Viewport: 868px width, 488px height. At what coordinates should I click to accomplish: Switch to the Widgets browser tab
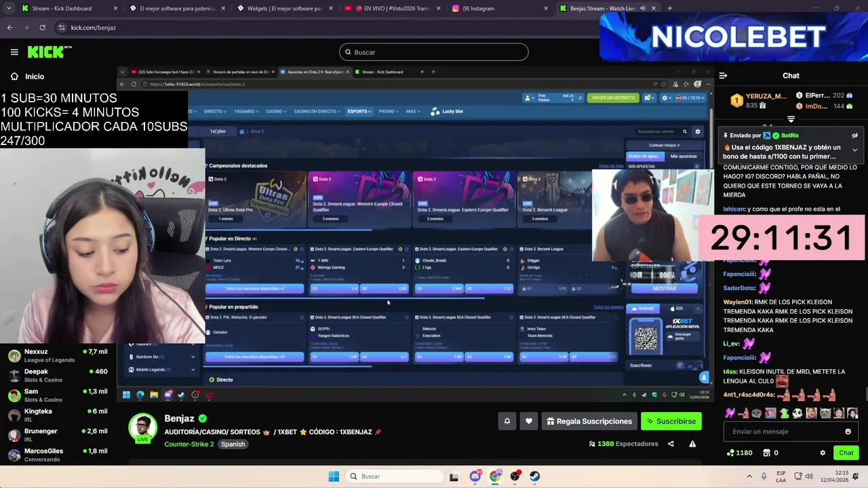[284, 8]
